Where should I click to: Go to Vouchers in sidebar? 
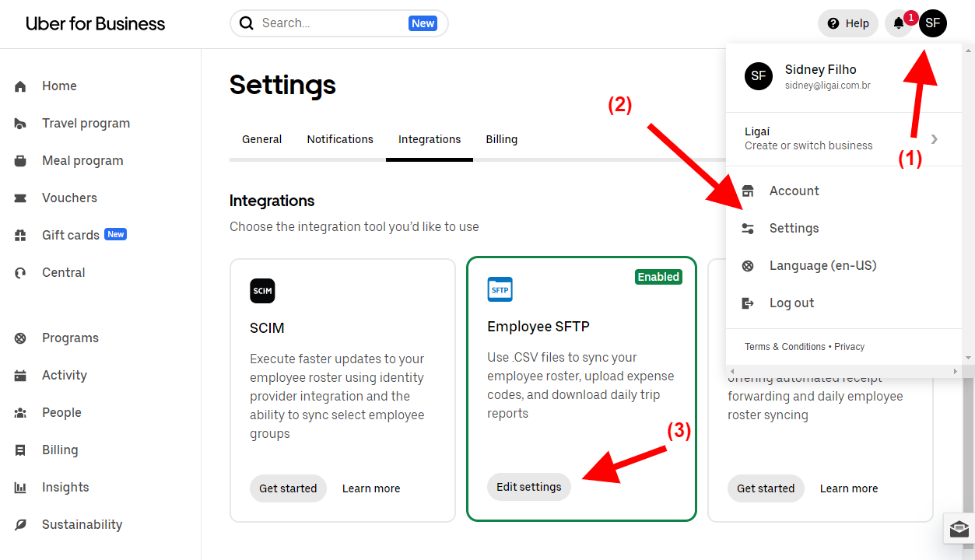coord(69,198)
